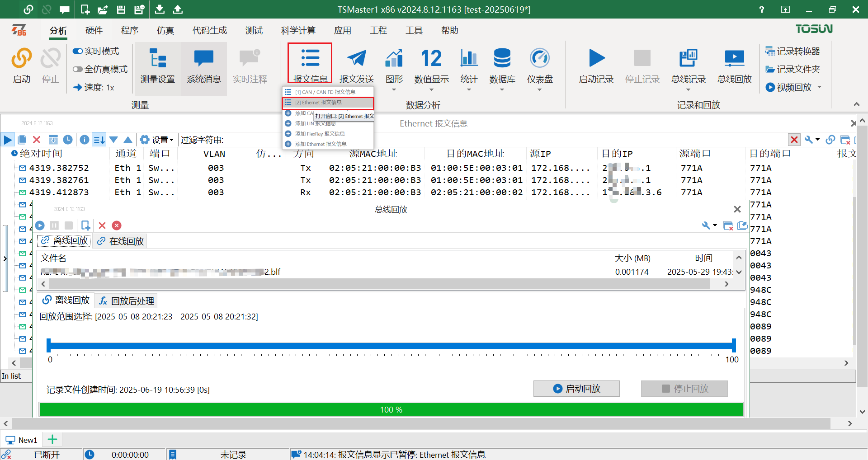The height and width of the screenshot is (460, 868).
Task: Collapse the ribbon with chevron
Action: coord(856,104)
